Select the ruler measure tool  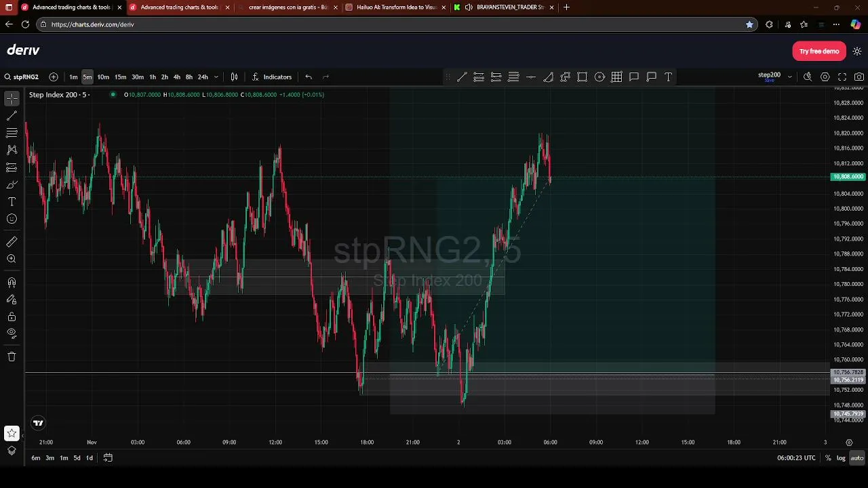[x=12, y=242]
